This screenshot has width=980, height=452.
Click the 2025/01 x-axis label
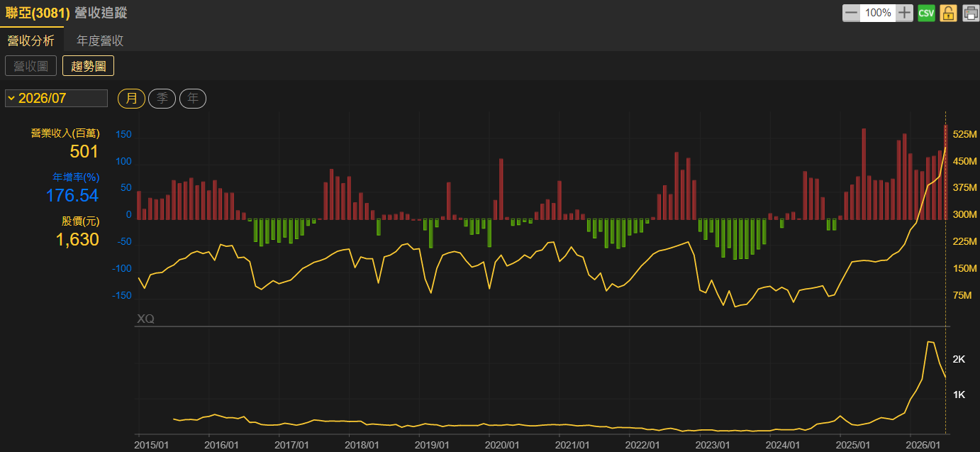pyautogui.click(x=853, y=444)
